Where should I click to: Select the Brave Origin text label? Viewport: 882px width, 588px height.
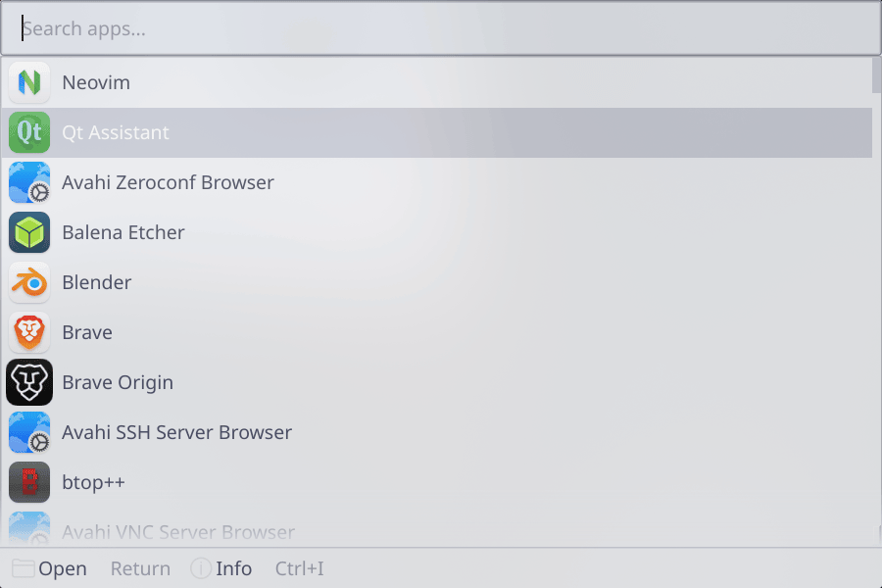tap(118, 382)
